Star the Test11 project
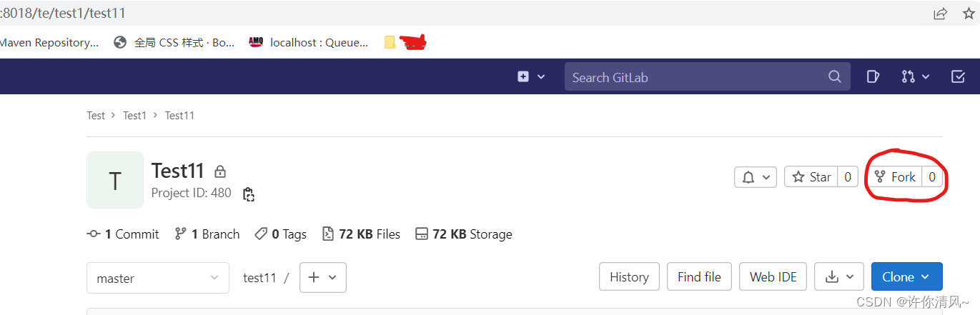Viewport: 980px width, 315px height. coord(811,176)
